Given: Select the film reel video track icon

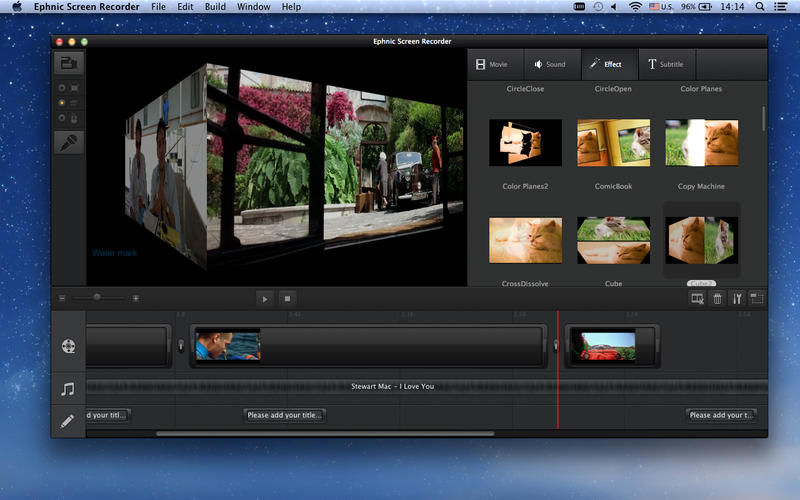Looking at the screenshot, I should (x=68, y=346).
